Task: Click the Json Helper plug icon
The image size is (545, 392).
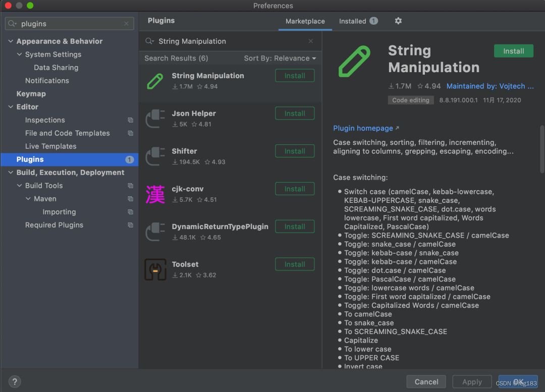Action: coord(155,119)
